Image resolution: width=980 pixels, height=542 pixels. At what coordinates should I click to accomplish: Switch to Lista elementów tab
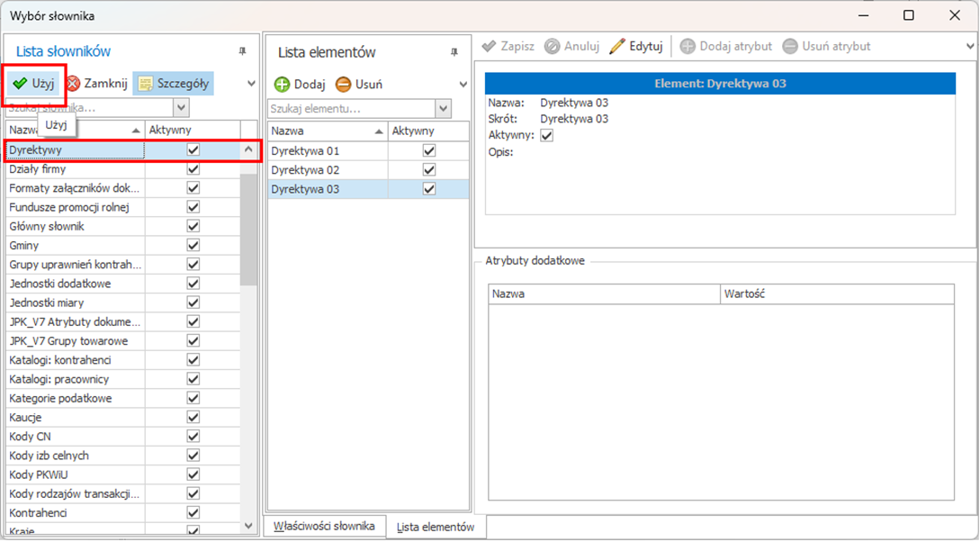(436, 528)
